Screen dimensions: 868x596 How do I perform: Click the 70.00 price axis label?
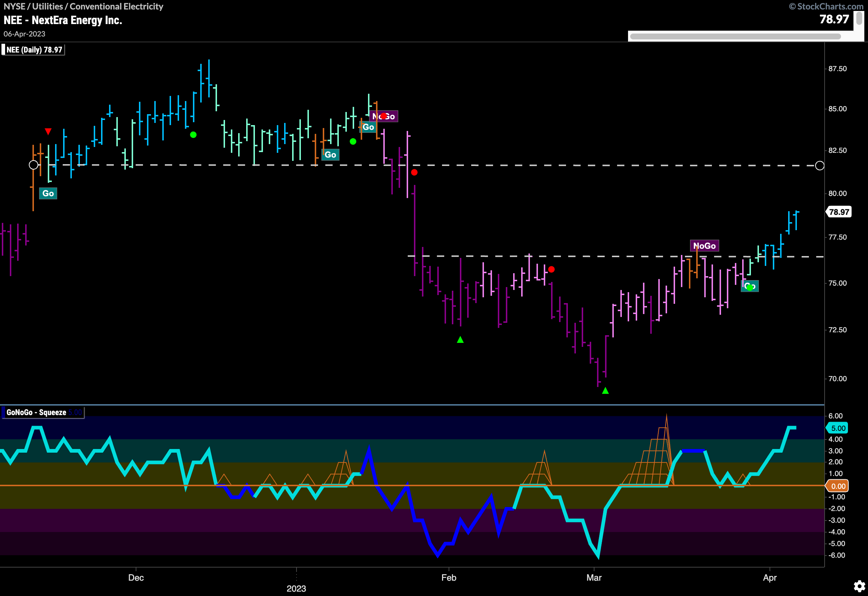pos(837,379)
